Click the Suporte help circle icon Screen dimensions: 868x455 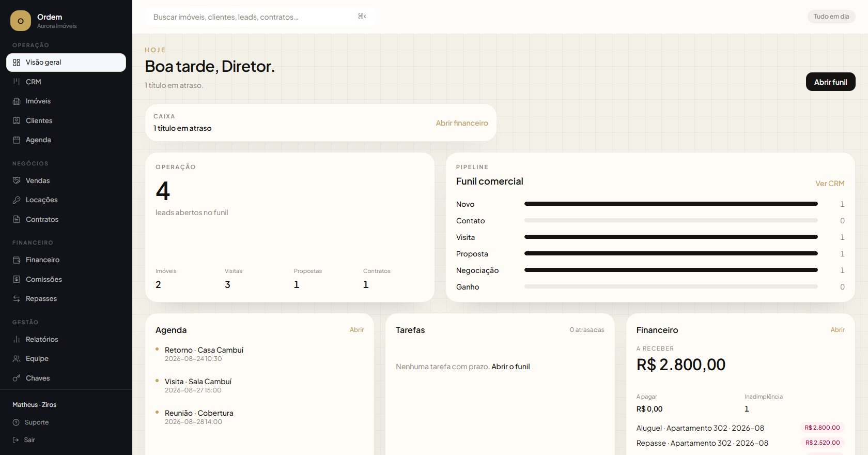[x=16, y=422]
